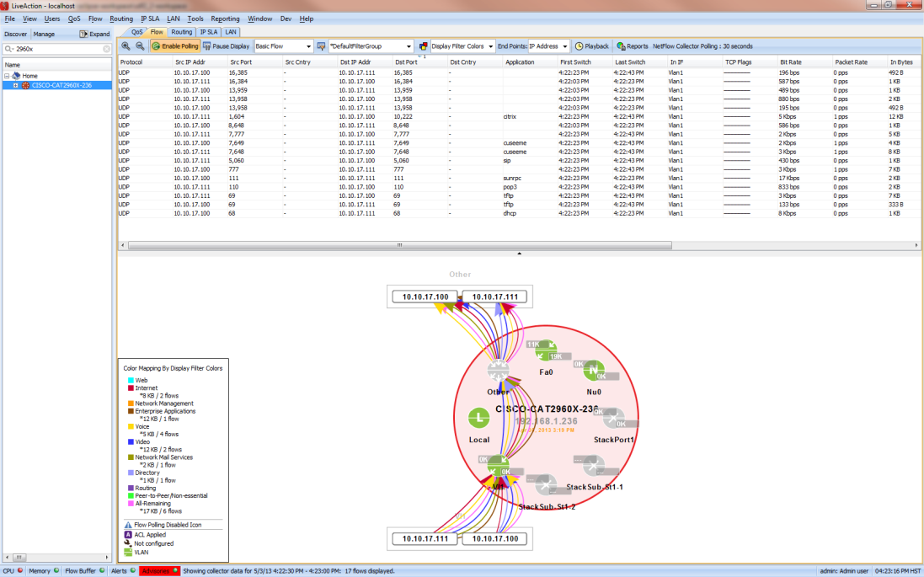Switch to the LAN tab
The width and height of the screenshot is (924, 577).
click(231, 32)
